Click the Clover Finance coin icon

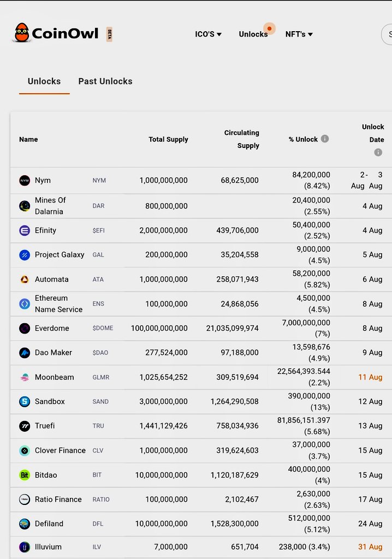point(25,450)
